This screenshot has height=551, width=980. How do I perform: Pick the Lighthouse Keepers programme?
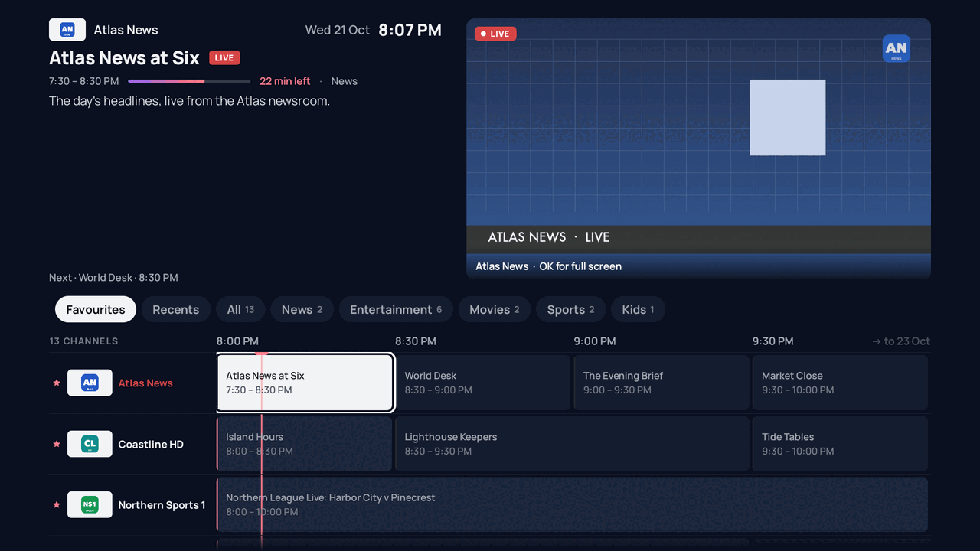572,444
